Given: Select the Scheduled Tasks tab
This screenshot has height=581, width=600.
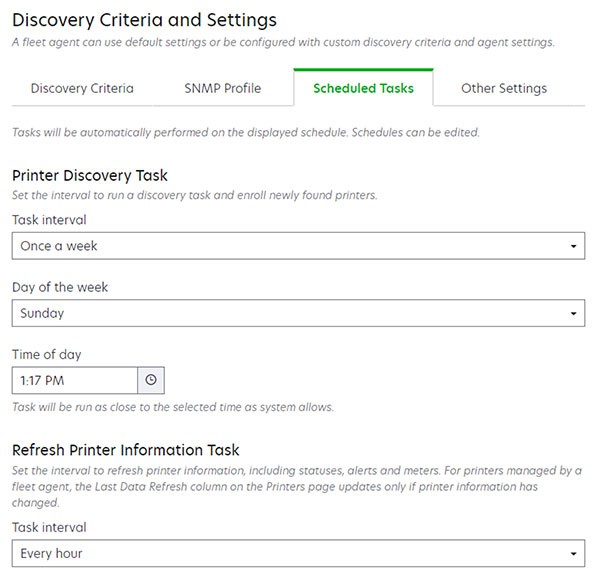Looking at the screenshot, I should click(363, 88).
